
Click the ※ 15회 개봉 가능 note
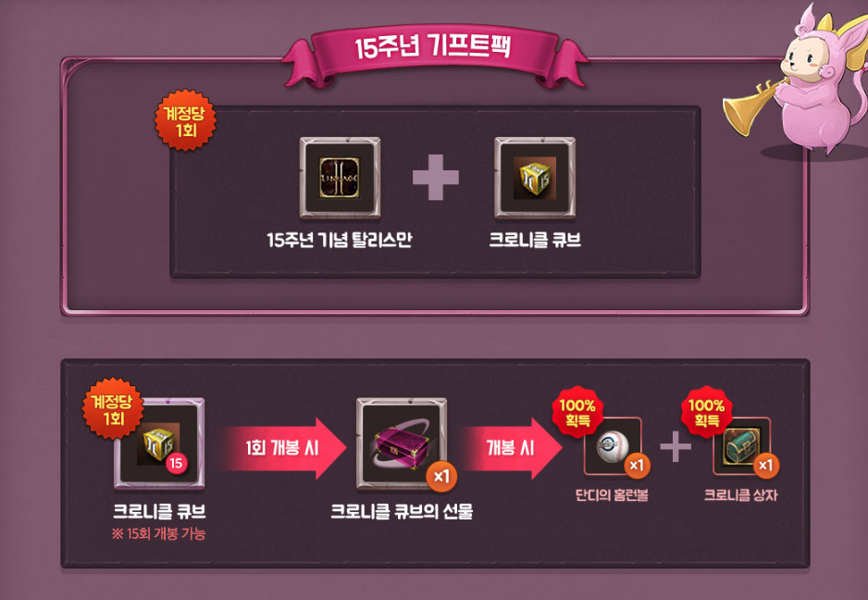[158, 533]
